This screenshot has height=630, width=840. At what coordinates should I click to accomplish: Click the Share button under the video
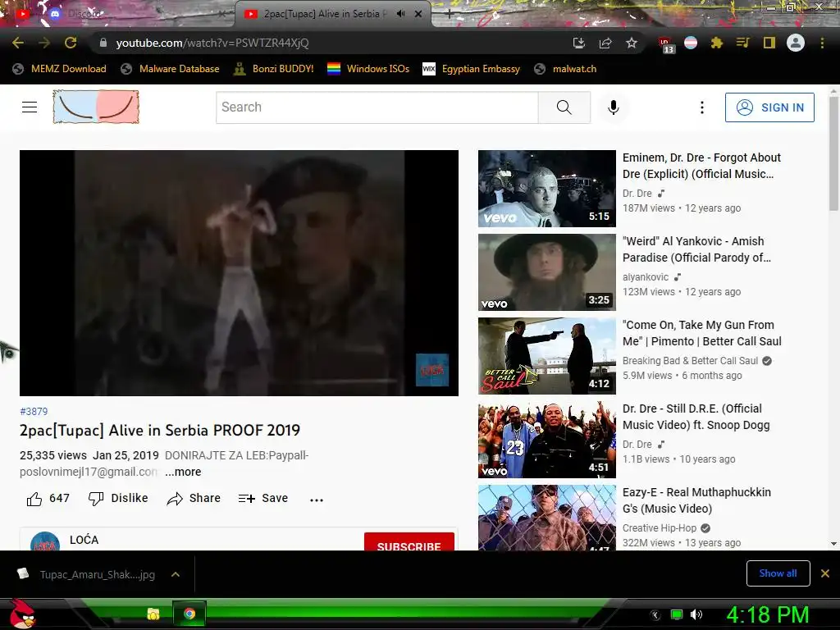pos(194,499)
